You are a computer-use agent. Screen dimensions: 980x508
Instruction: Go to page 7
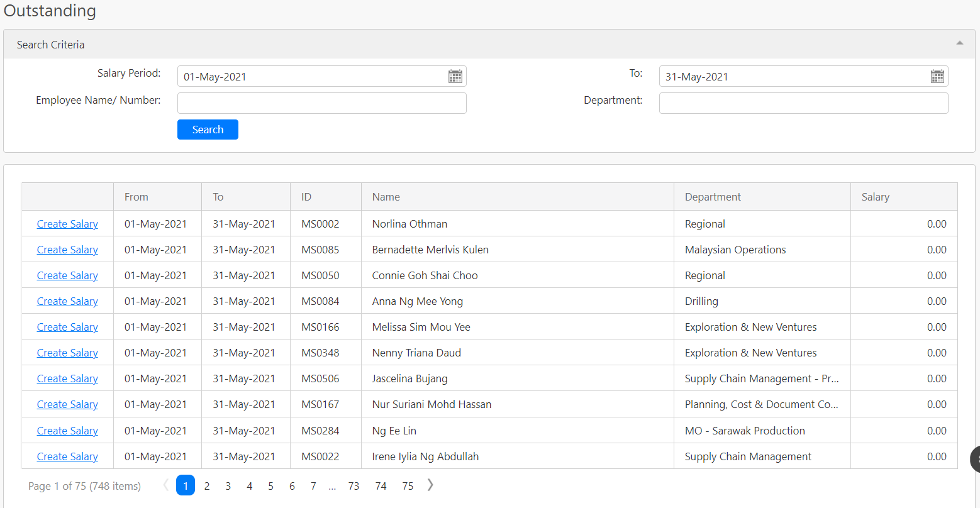click(x=313, y=486)
